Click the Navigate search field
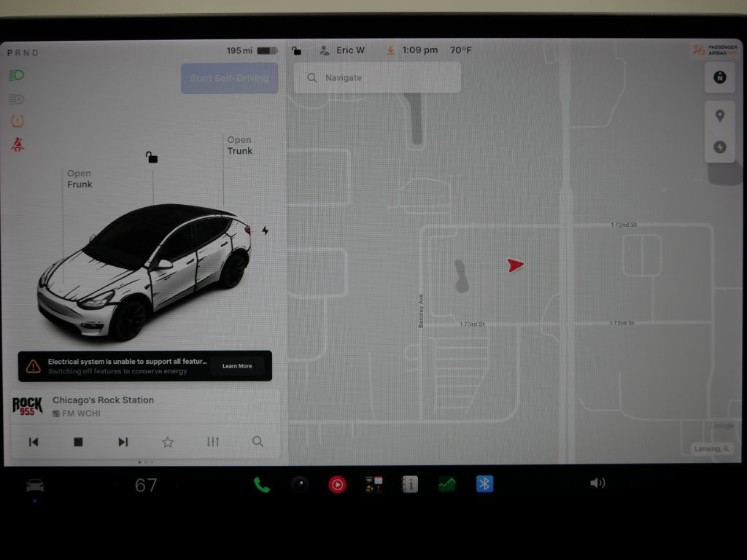The height and width of the screenshot is (560, 747). pyautogui.click(x=377, y=77)
